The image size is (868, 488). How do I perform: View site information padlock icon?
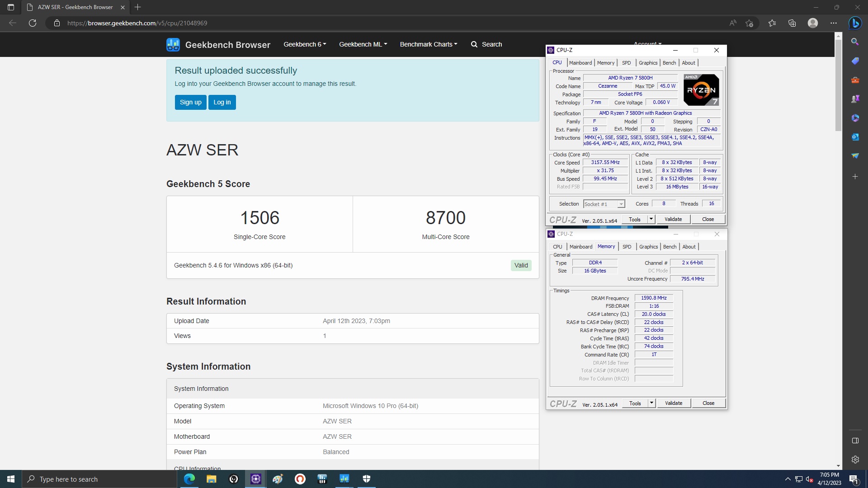tap(57, 23)
